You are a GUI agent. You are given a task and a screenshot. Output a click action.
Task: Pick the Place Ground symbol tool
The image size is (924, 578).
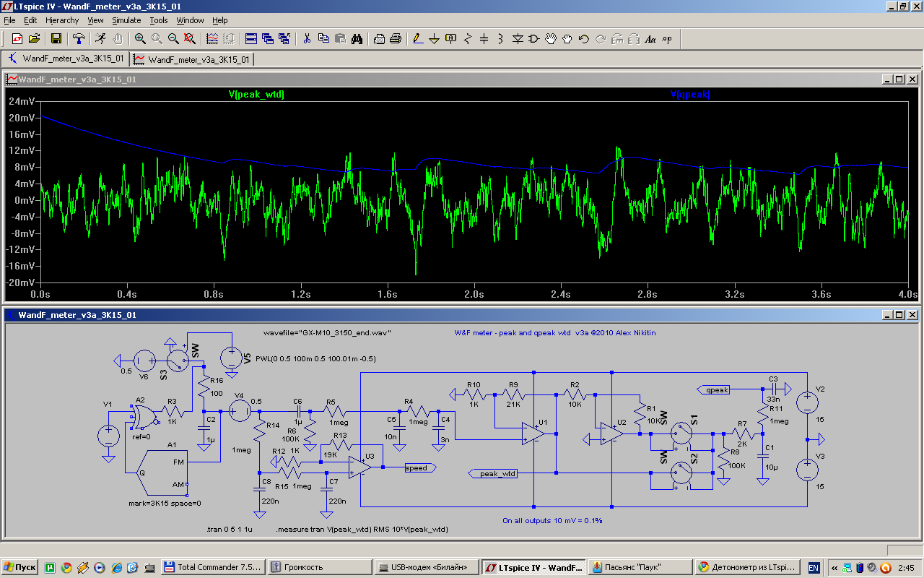(x=434, y=39)
